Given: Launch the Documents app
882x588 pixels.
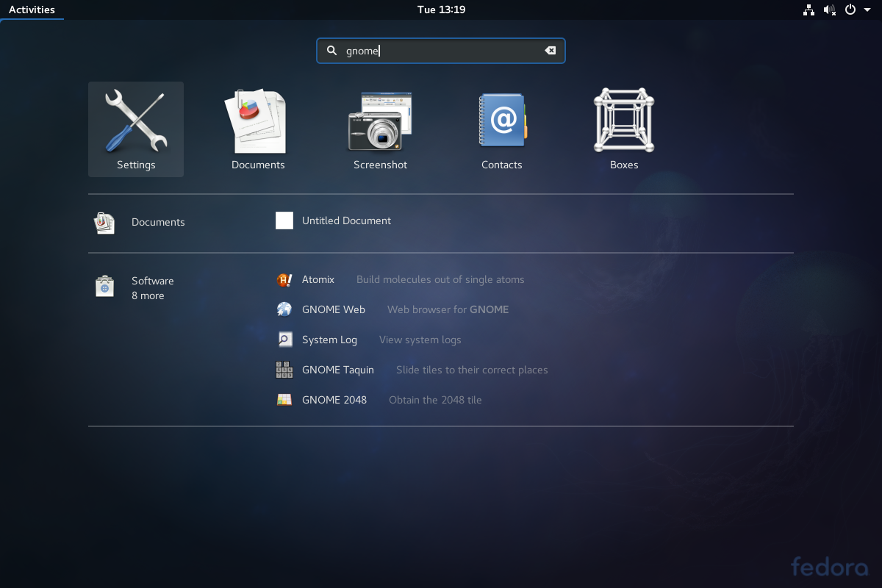Looking at the screenshot, I should (x=257, y=129).
